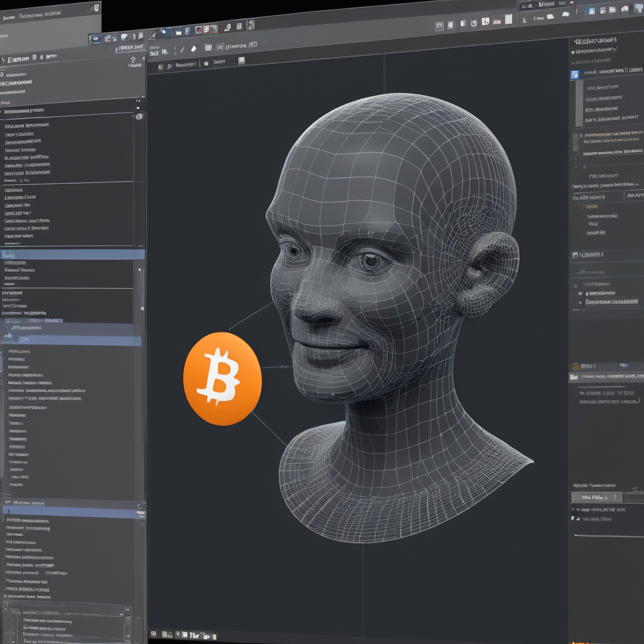Click the magnifier search icon in the viewport header
Image resolution: width=644 pixels, height=644 pixels.
pos(169,67)
